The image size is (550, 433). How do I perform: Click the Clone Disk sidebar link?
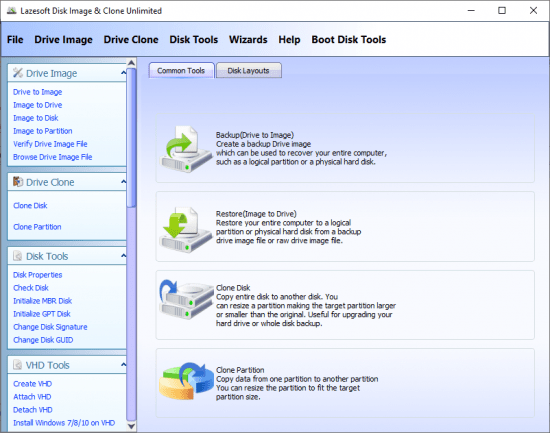30,206
